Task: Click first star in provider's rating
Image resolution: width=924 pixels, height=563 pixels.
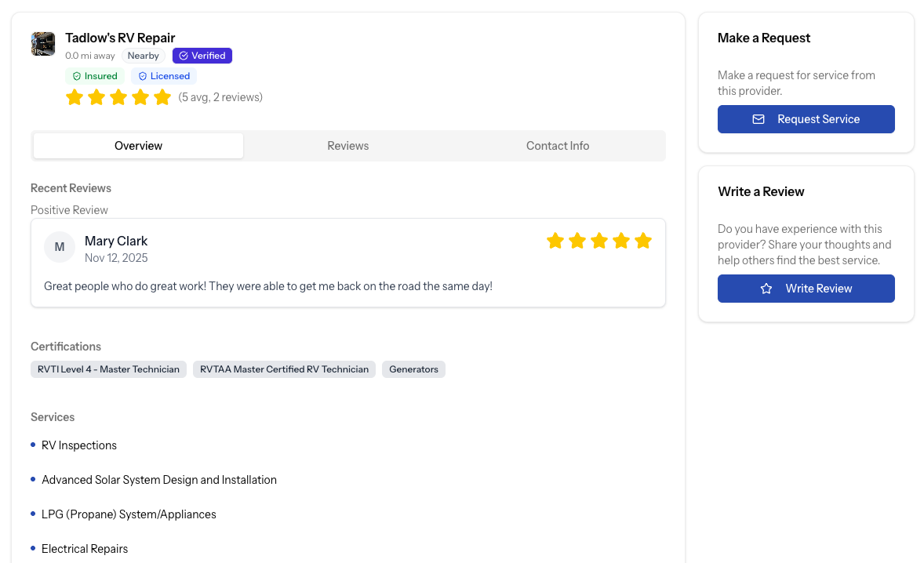Action: click(75, 97)
